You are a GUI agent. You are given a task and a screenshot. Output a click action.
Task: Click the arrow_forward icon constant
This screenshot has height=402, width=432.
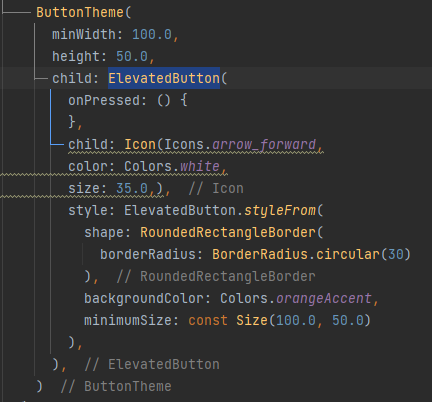264,144
